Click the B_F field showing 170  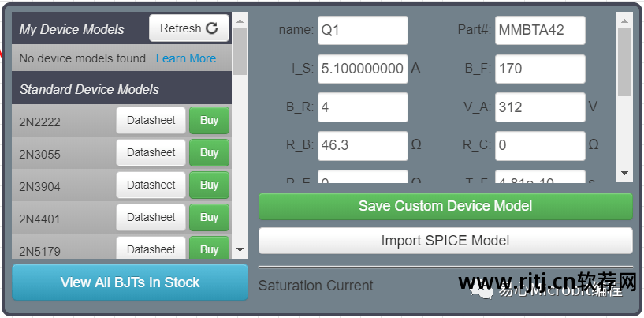(540, 69)
